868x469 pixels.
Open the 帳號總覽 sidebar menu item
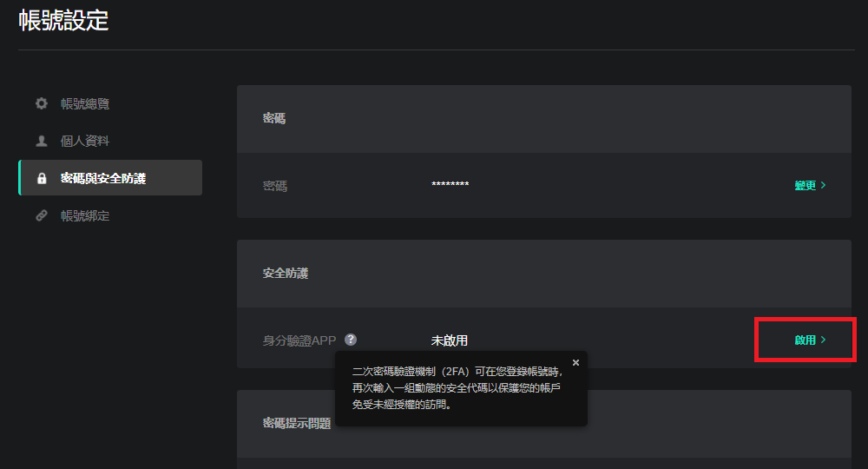[x=85, y=104]
